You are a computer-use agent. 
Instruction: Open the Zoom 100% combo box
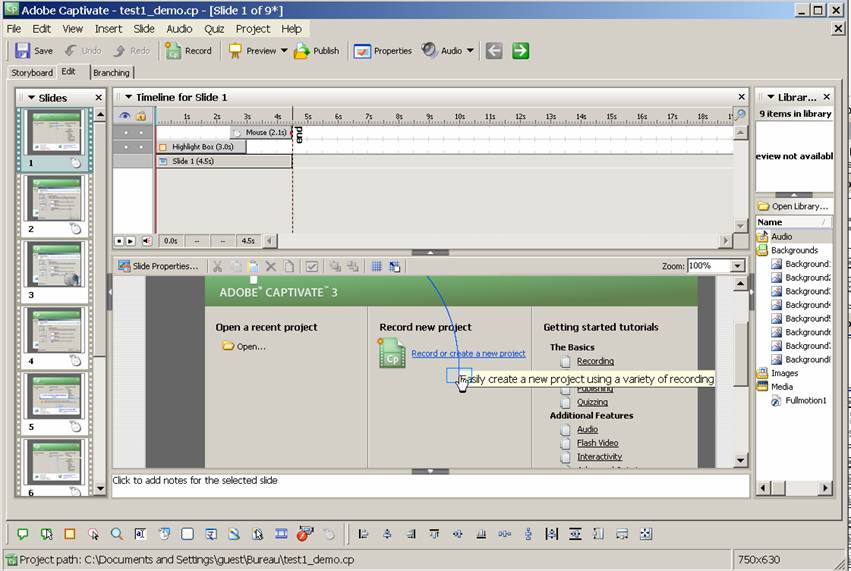click(715, 266)
